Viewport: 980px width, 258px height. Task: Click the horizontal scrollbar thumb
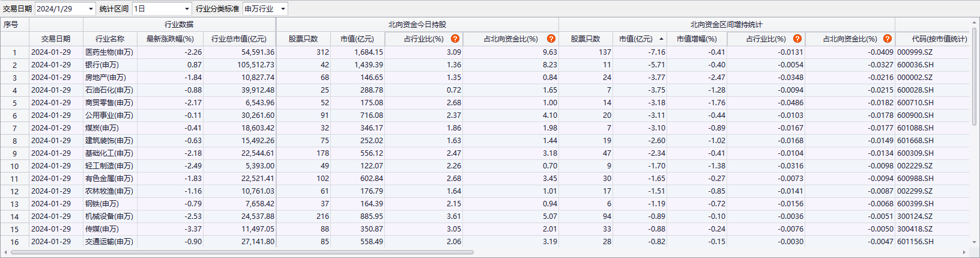tap(240, 253)
